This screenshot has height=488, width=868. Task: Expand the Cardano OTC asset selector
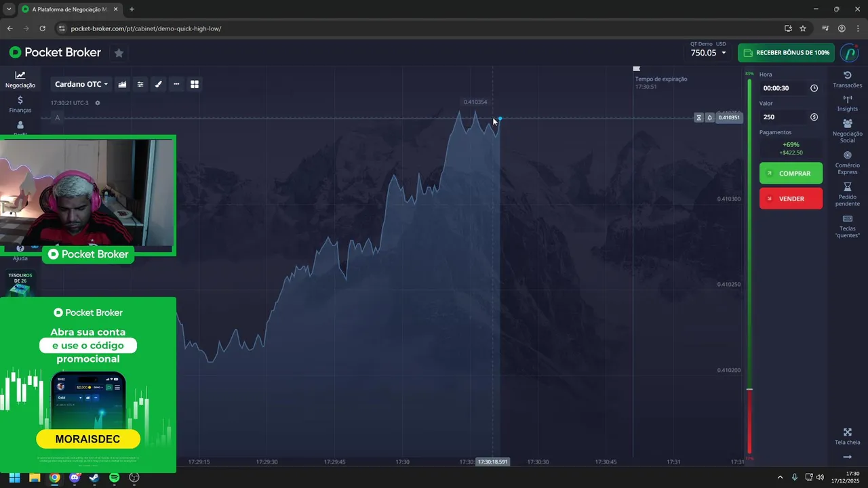pos(81,84)
